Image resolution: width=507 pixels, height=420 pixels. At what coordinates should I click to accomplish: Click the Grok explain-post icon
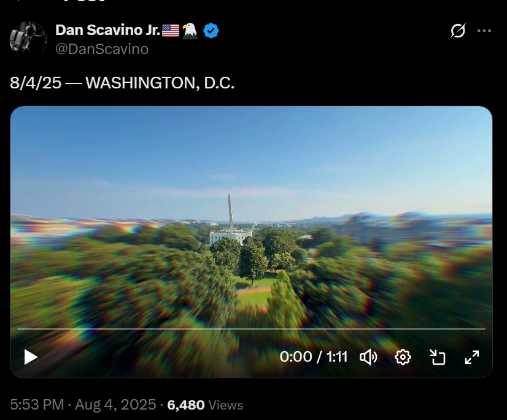tap(458, 31)
